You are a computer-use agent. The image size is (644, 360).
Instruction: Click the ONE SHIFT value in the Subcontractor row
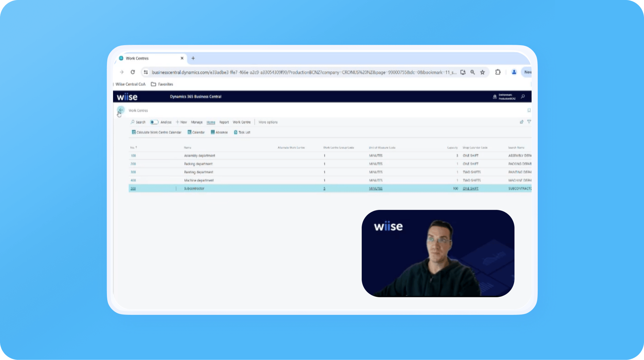[x=470, y=189]
